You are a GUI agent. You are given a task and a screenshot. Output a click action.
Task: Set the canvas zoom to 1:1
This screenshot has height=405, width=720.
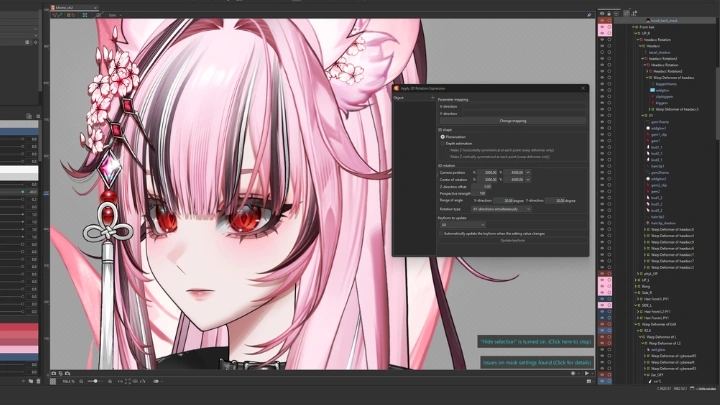click(x=120, y=382)
